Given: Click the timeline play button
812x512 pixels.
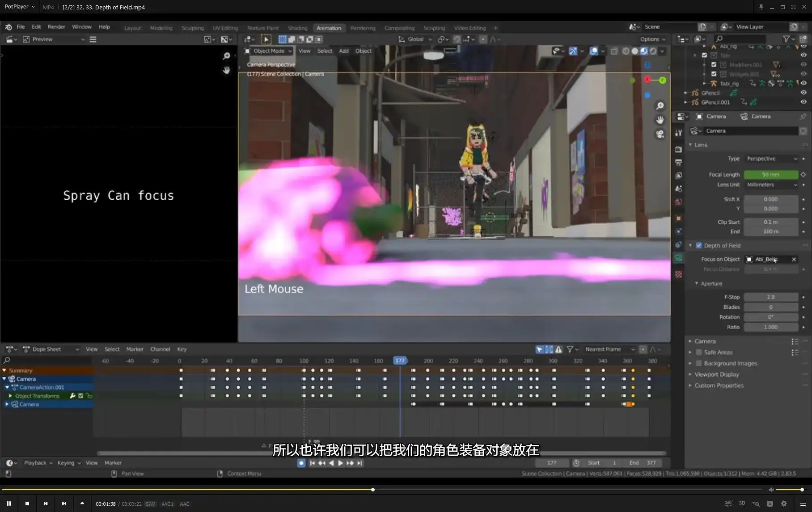Looking at the screenshot, I should (x=341, y=463).
